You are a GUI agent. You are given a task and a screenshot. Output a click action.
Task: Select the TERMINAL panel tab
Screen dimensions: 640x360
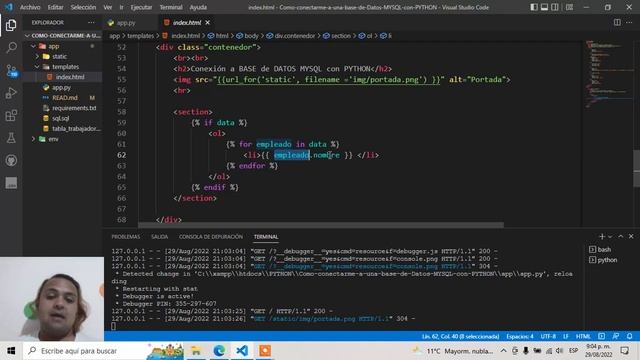266,237
